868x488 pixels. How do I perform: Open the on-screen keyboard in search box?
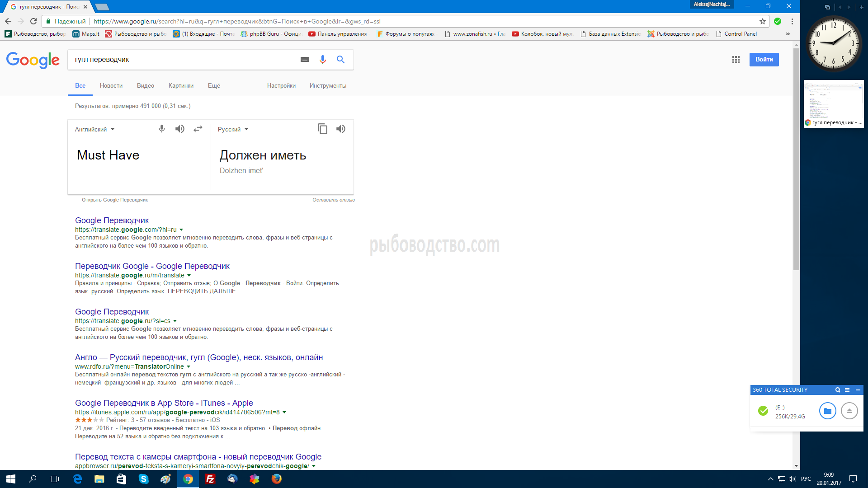pyautogui.click(x=305, y=60)
